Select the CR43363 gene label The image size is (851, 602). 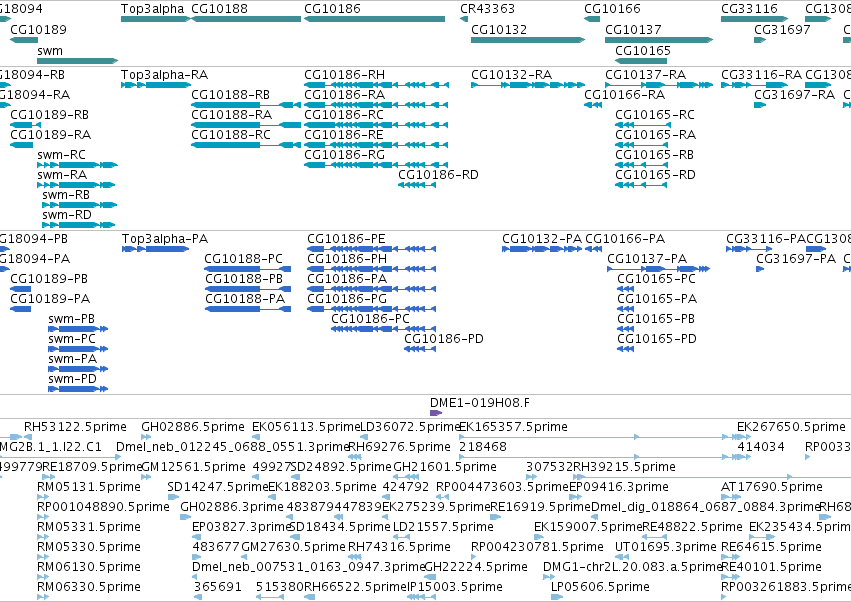coord(487,9)
